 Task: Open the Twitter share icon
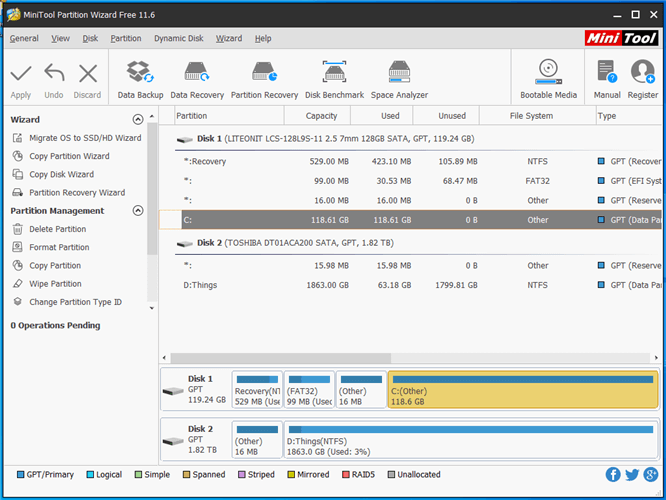point(632,475)
